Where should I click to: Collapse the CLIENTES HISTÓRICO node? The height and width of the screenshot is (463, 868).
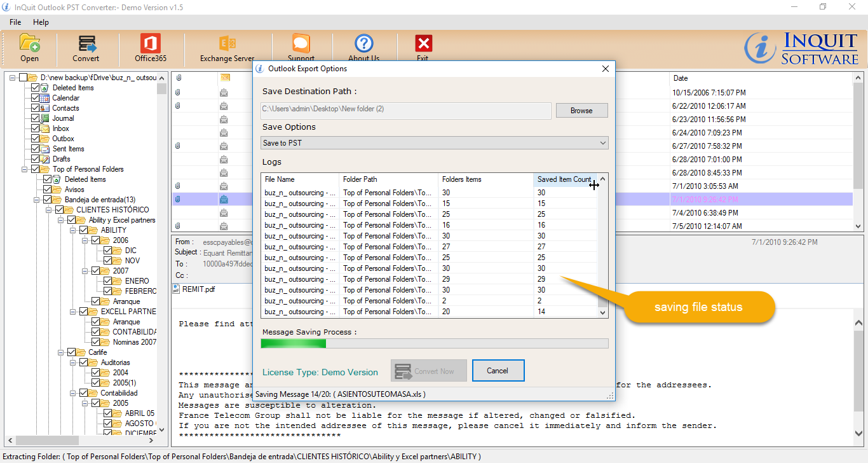49,210
